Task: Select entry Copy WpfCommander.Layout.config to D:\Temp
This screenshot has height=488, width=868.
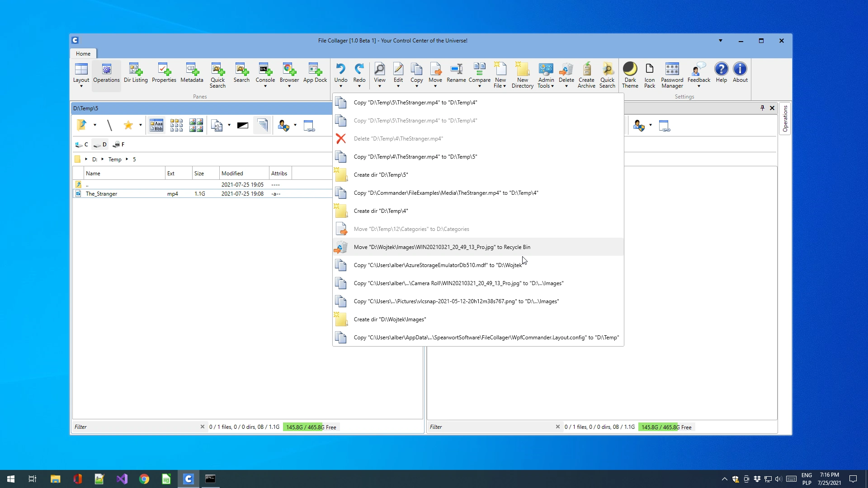Action: (x=478, y=337)
